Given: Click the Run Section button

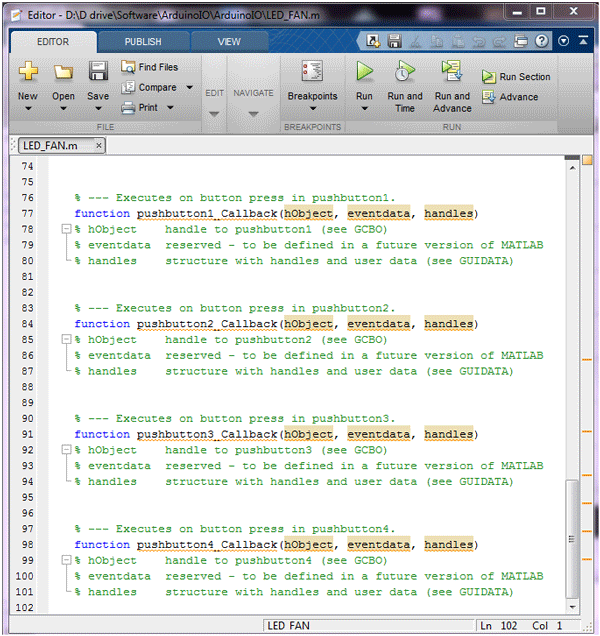Looking at the screenshot, I should point(516,77).
